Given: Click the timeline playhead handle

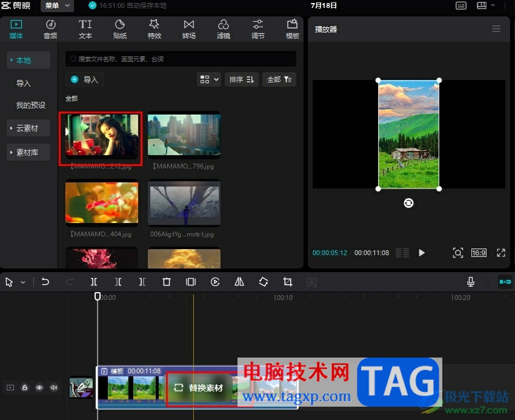Looking at the screenshot, I should tap(98, 296).
